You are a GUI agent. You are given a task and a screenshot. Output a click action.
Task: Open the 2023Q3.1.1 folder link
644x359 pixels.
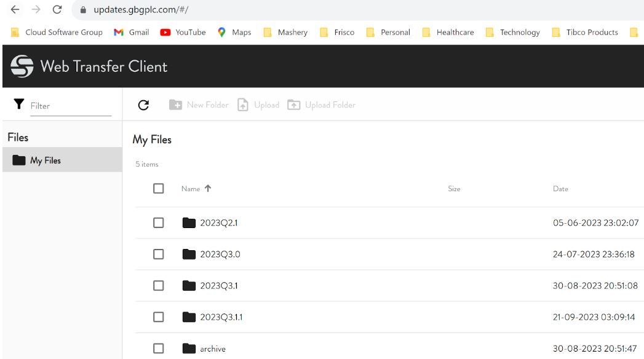coord(221,317)
